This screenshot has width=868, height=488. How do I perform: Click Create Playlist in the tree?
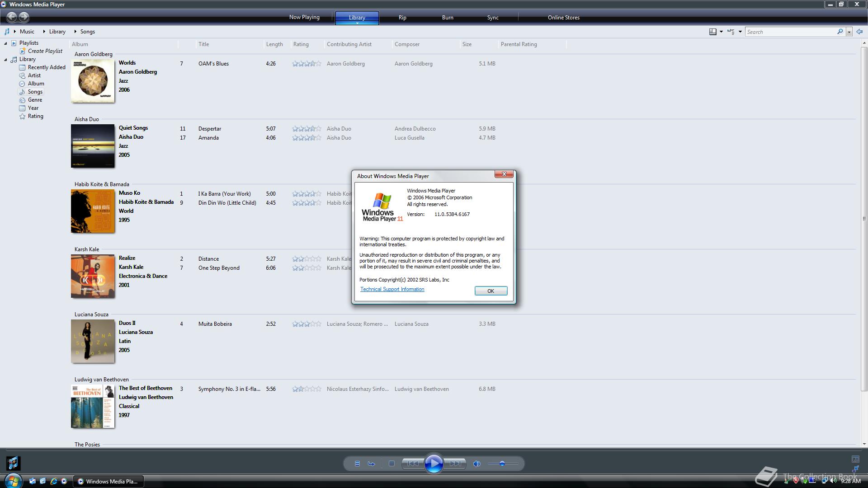pos(45,51)
